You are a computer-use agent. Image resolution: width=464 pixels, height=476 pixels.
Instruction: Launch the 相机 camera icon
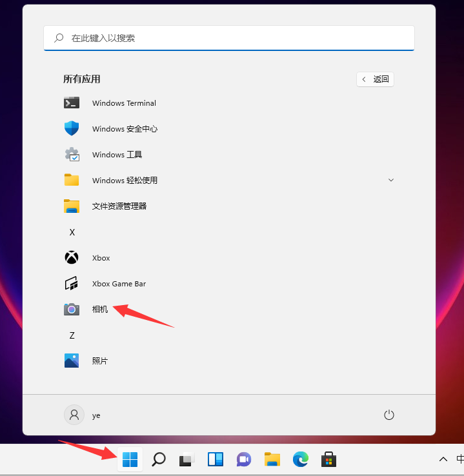click(72, 309)
